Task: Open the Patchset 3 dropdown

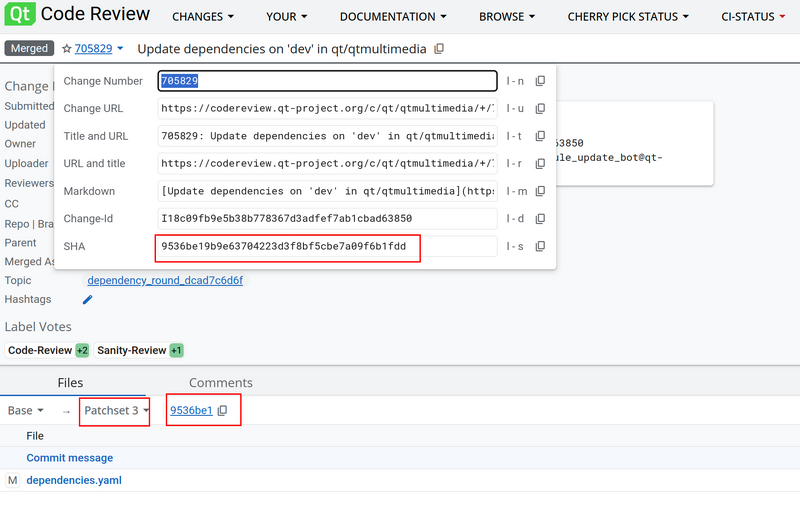Action: pos(116,411)
